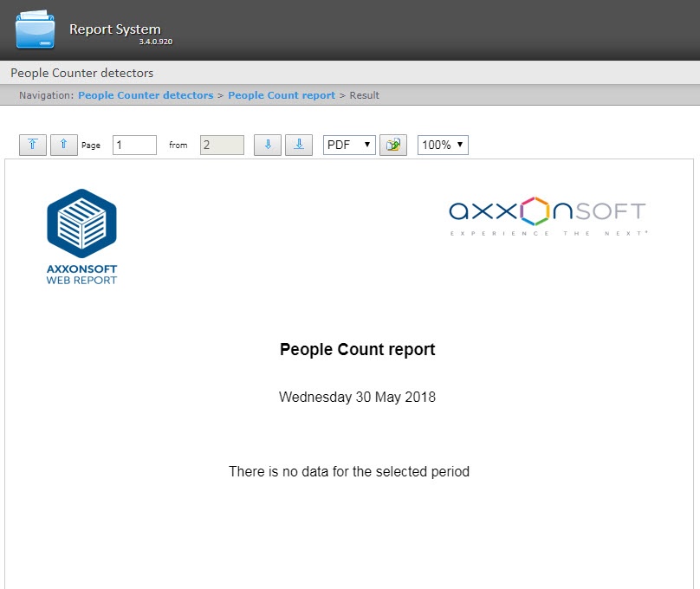Click the export report icon button
This screenshot has width=700, height=589.
pos(393,145)
